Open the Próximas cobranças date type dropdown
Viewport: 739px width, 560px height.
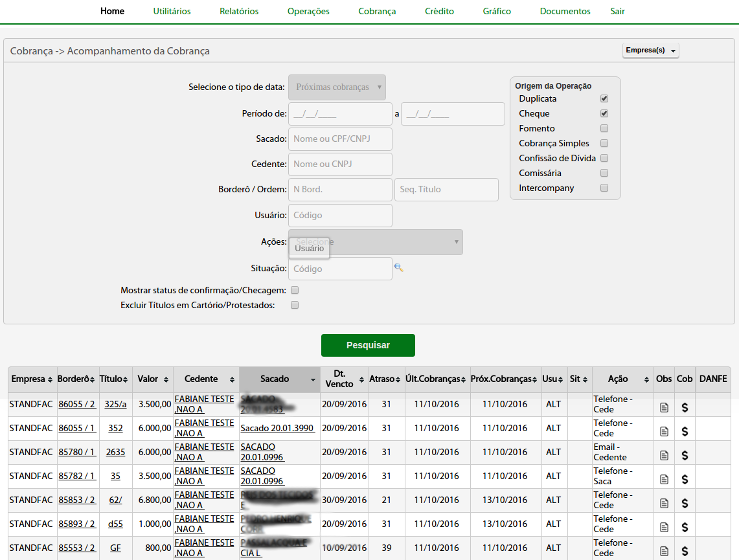[x=337, y=87]
